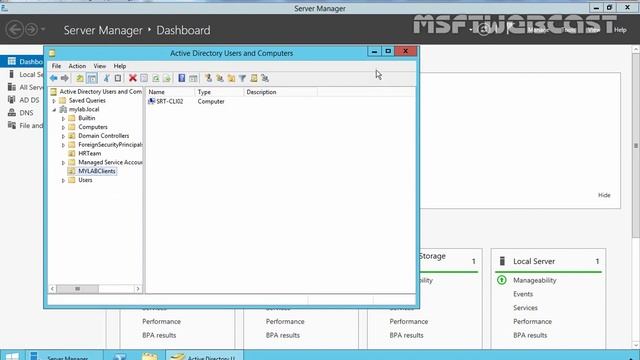Create a new organizational unit with toolbar icon
Viewport: 640px width, 360px height.
coord(231,78)
